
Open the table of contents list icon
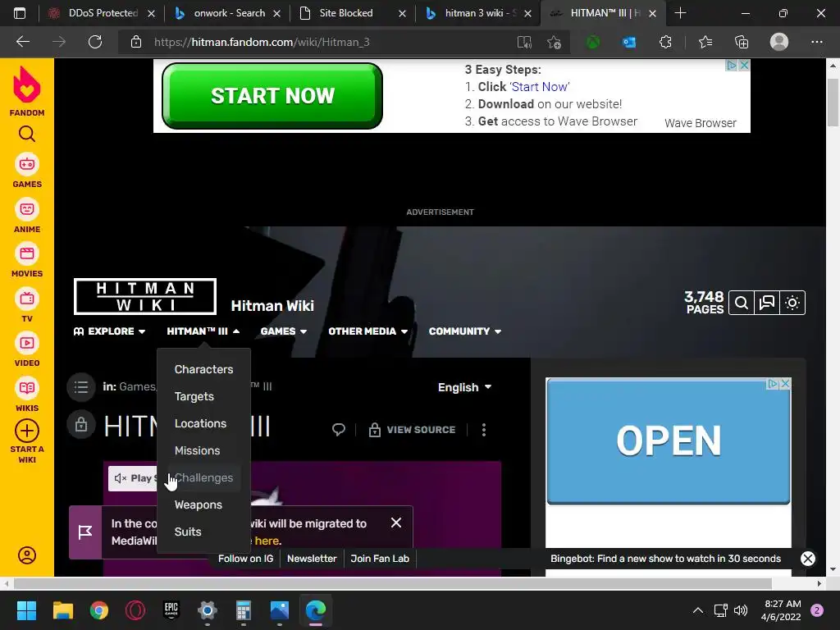click(81, 387)
